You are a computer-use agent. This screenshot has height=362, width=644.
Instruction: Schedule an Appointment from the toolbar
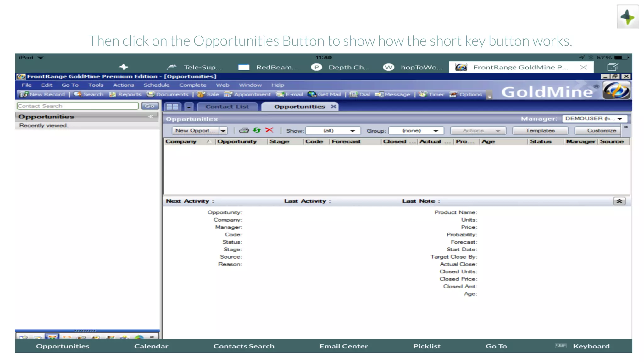tap(248, 94)
